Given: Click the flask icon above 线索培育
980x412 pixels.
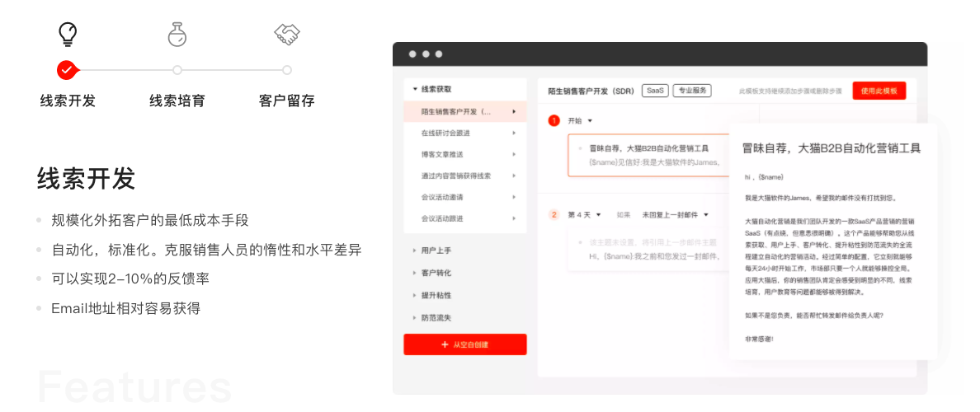Looking at the screenshot, I should (x=177, y=34).
